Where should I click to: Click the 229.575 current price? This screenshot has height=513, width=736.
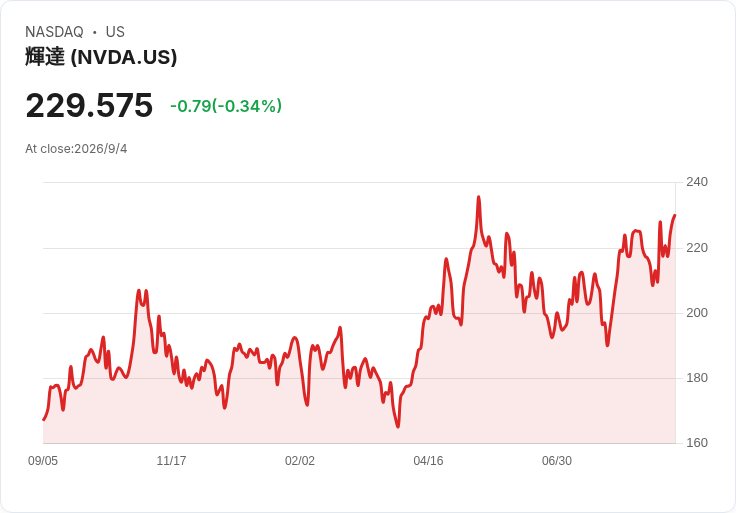[89, 105]
